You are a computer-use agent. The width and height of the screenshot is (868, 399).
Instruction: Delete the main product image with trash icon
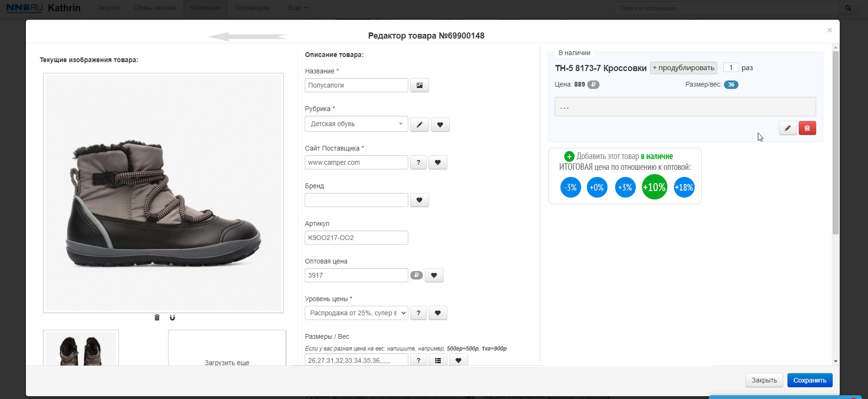pyautogui.click(x=157, y=318)
